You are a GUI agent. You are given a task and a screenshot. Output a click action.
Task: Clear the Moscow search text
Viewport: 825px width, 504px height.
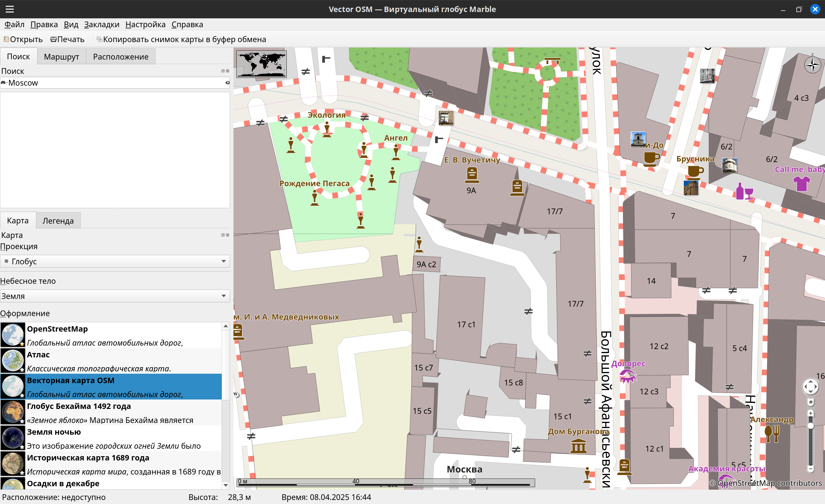tap(227, 83)
